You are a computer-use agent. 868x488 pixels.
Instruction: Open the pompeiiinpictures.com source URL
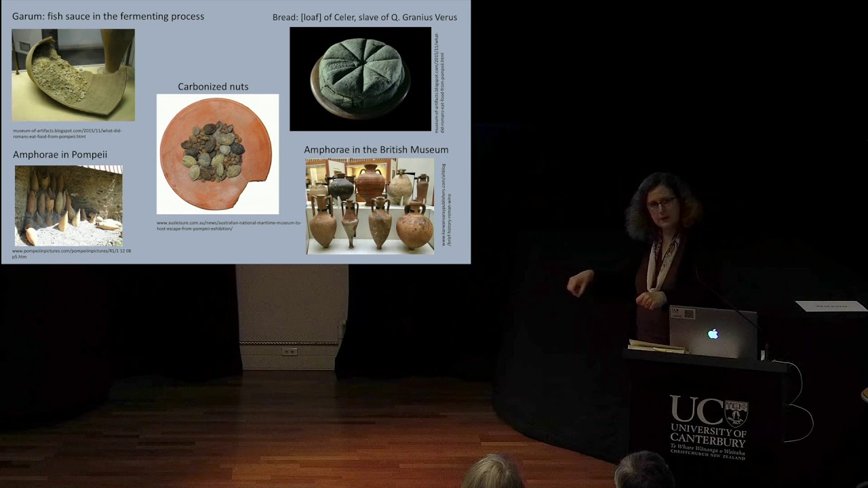(x=71, y=254)
